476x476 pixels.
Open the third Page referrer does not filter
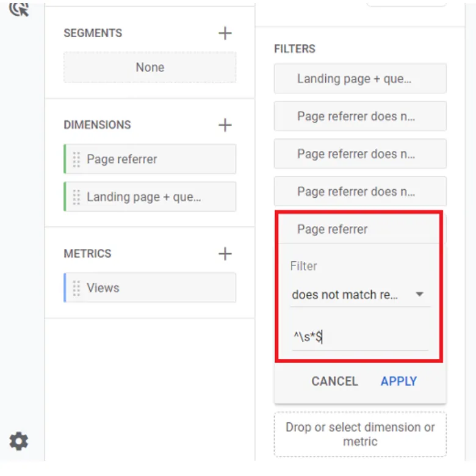360,192
